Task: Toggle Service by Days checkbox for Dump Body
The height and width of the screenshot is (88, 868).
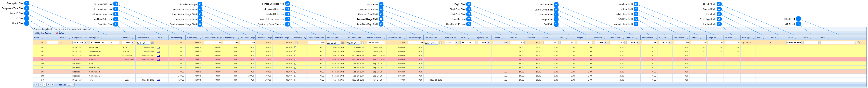Action: click(x=295, y=68)
